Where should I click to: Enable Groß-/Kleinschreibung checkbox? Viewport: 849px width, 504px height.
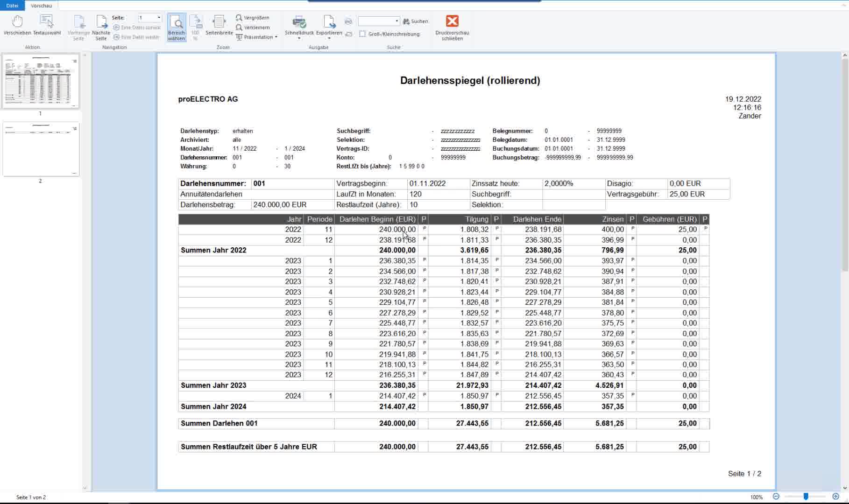click(362, 34)
